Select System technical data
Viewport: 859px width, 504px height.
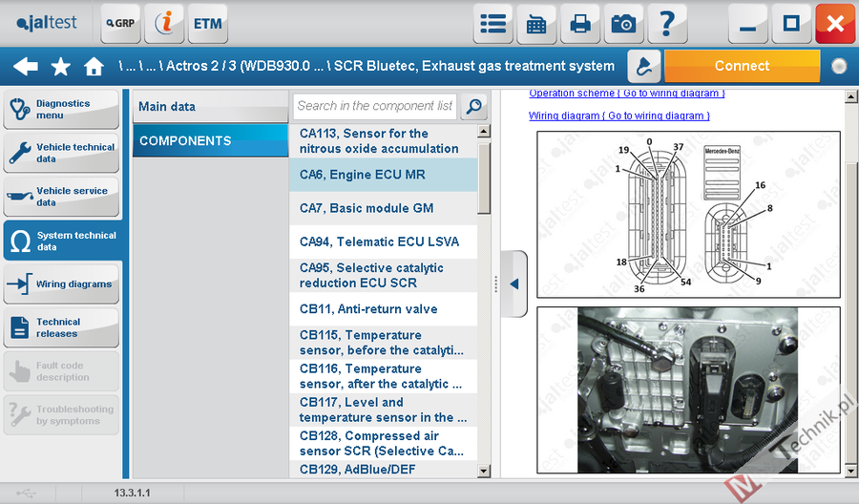[62, 241]
